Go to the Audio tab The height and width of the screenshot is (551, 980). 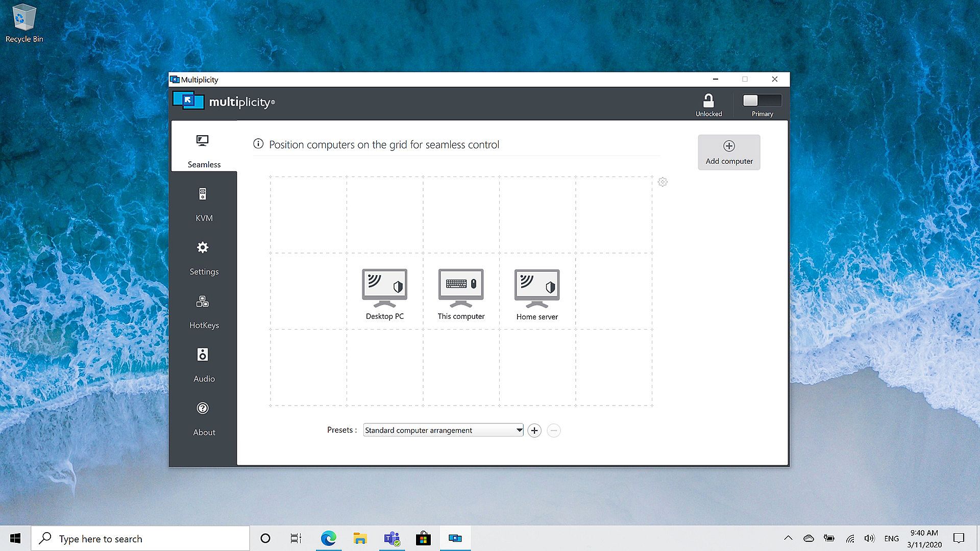tap(204, 365)
